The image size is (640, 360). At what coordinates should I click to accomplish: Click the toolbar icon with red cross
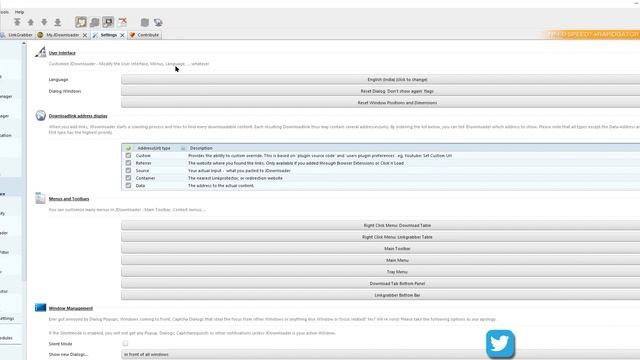point(122,22)
